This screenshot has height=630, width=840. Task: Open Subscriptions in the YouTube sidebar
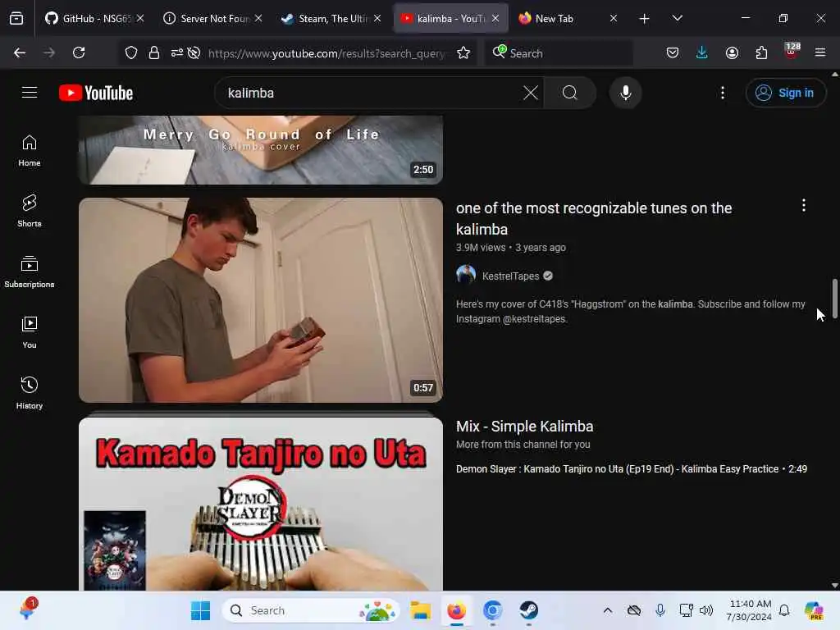(30, 272)
